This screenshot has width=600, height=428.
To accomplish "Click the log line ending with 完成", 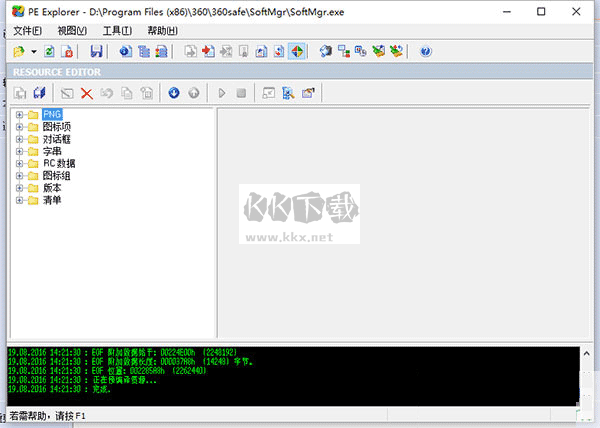I will tap(60, 389).
